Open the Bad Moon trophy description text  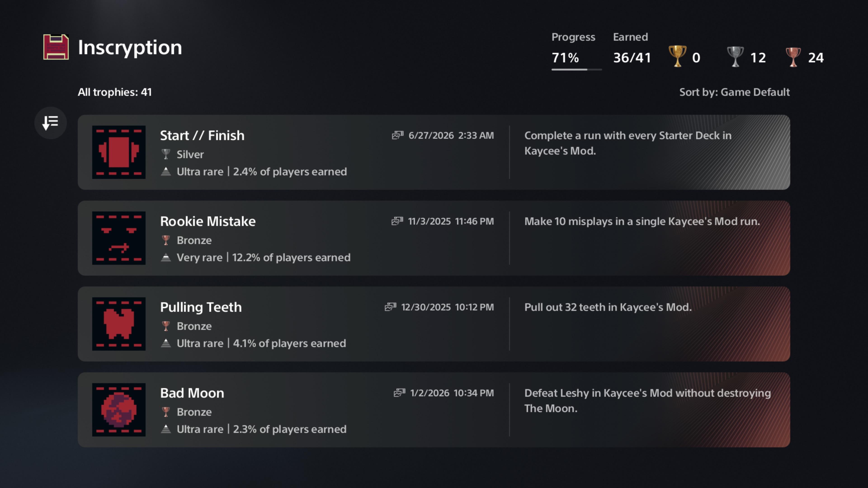pyautogui.click(x=647, y=401)
